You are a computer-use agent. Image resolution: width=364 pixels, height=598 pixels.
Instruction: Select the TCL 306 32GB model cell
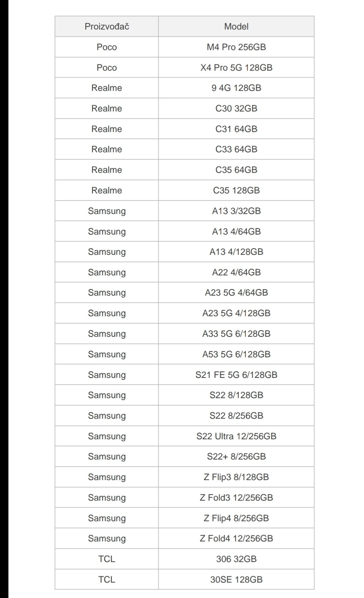coord(236,559)
